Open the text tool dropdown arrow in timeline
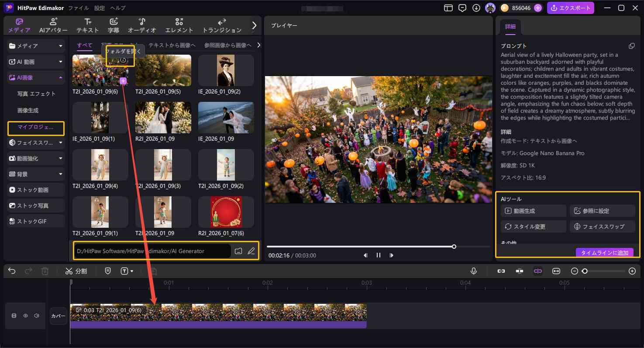The height and width of the screenshot is (348, 644). [x=132, y=271]
